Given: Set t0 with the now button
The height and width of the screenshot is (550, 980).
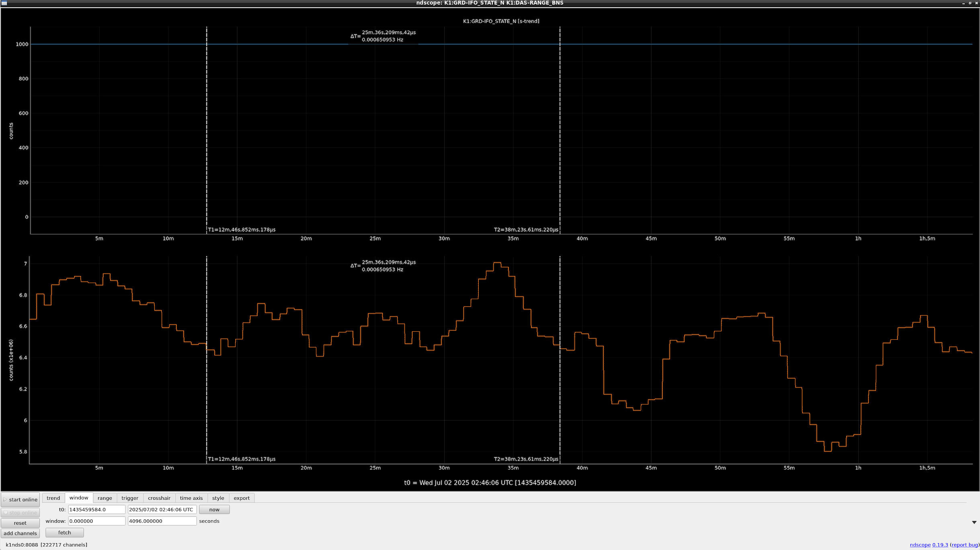Looking at the screenshot, I should pyautogui.click(x=214, y=509).
